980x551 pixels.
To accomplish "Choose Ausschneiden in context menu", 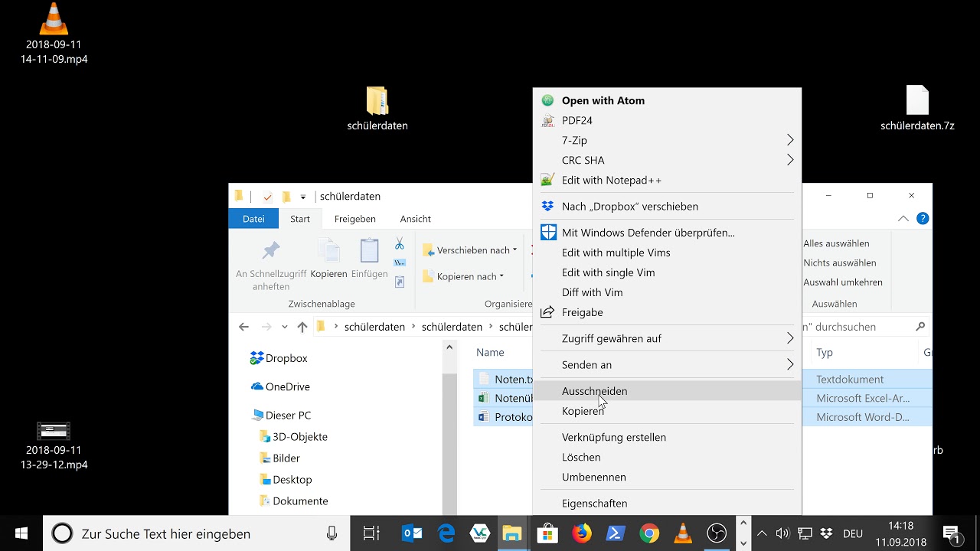I will [667, 391].
